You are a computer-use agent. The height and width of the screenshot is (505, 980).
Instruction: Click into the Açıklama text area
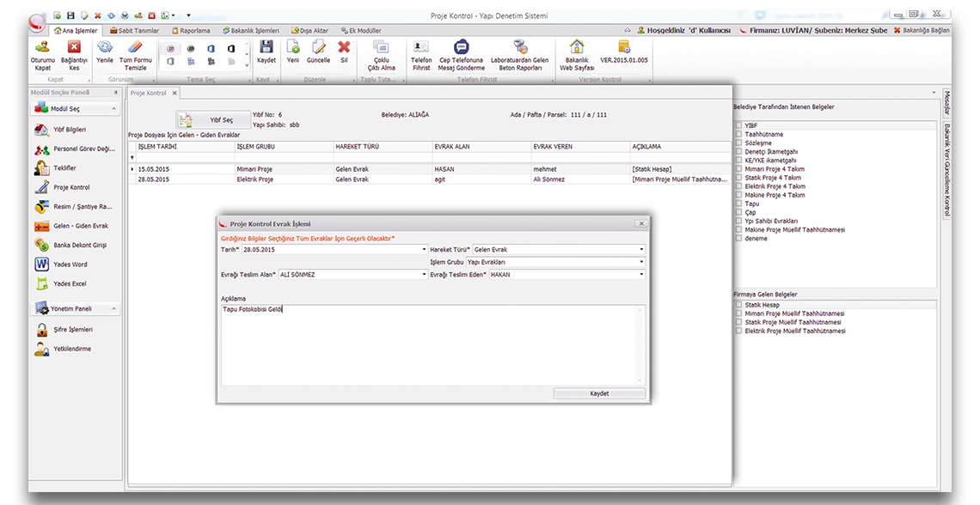(430, 344)
